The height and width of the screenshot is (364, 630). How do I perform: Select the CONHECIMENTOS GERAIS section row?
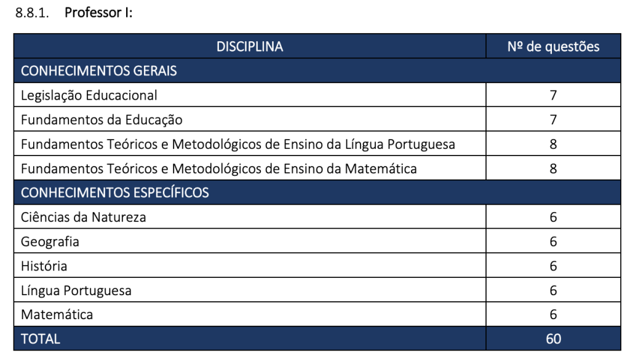point(98,71)
